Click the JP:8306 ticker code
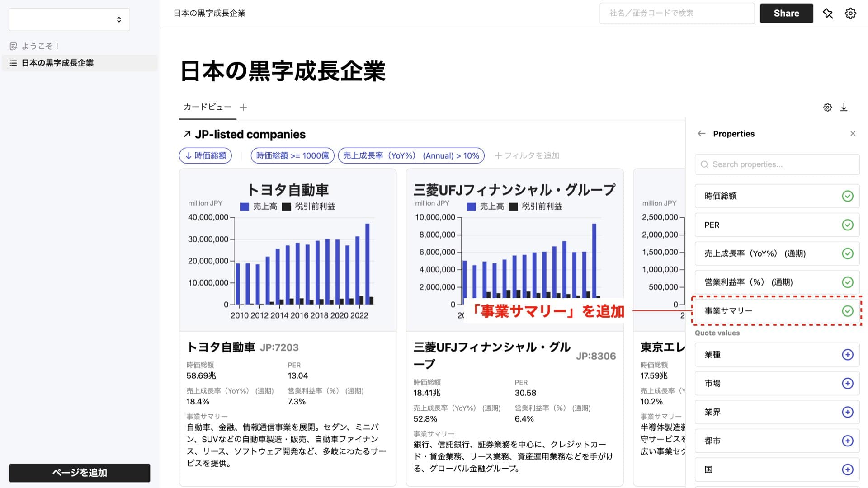 tap(596, 356)
